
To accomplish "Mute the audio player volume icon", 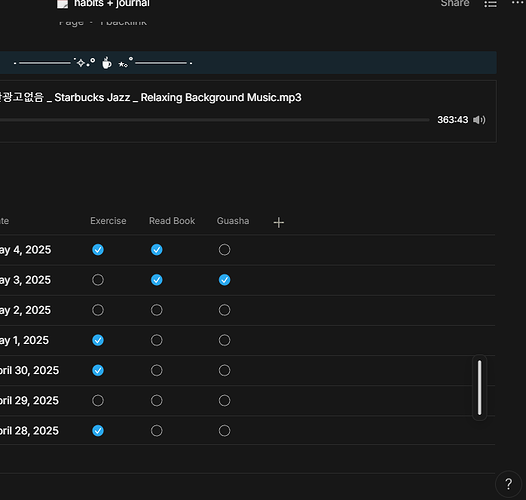I will 479,120.
